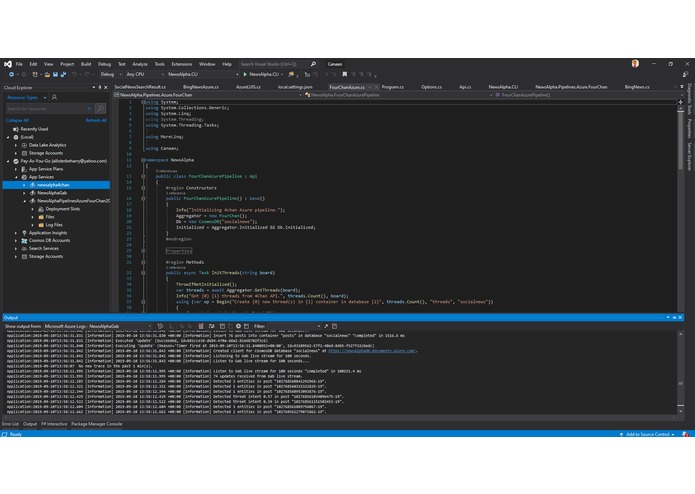This screenshot has height=494, width=695.
Task: Open the NewsAlpha.Pipelines.Azure.FourChan navigation dropdown
Action: pos(208,95)
